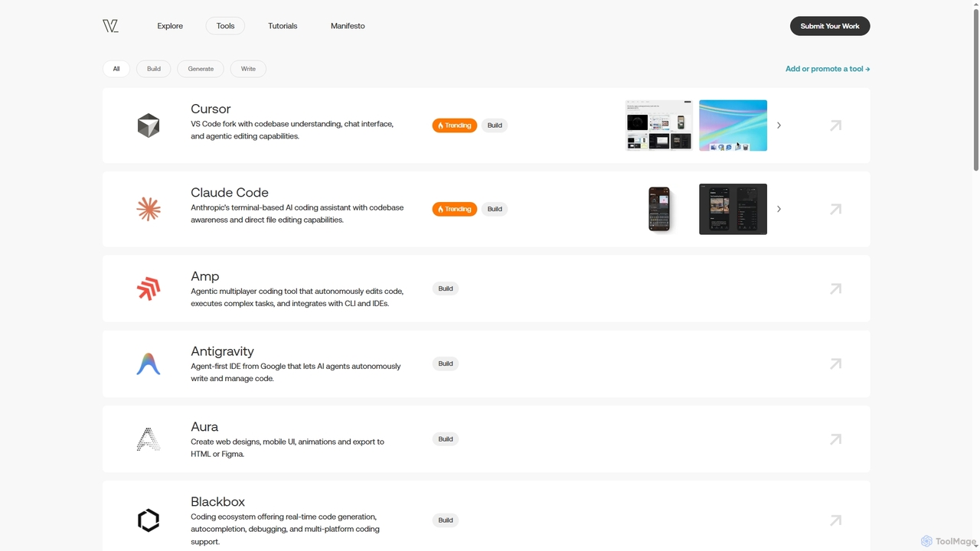Filter tools by Write
The image size is (980, 551).
click(x=248, y=69)
